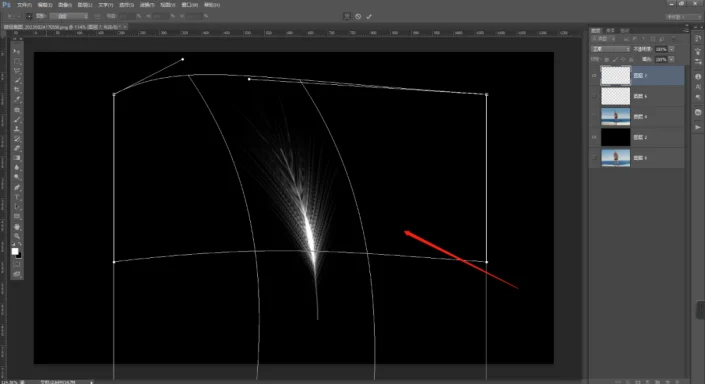This screenshot has width=705, height=384.
Task: Select the Hand tool
Action: coord(17,227)
